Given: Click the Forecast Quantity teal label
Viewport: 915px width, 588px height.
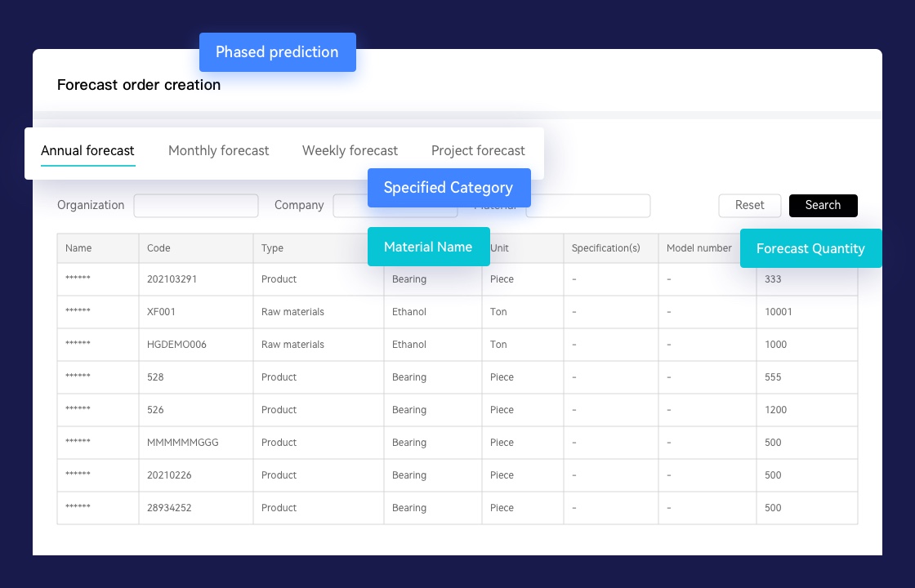Looking at the screenshot, I should tap(810, 248).
